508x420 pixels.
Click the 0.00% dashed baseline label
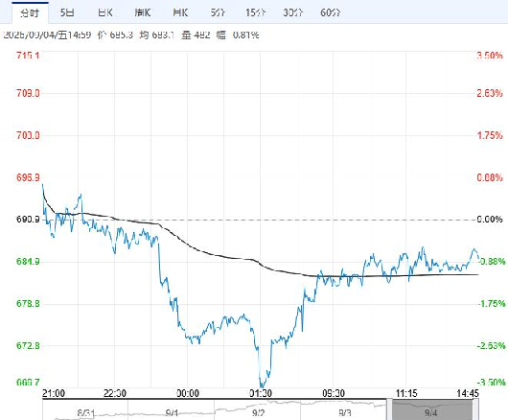[x=490, y=220]
